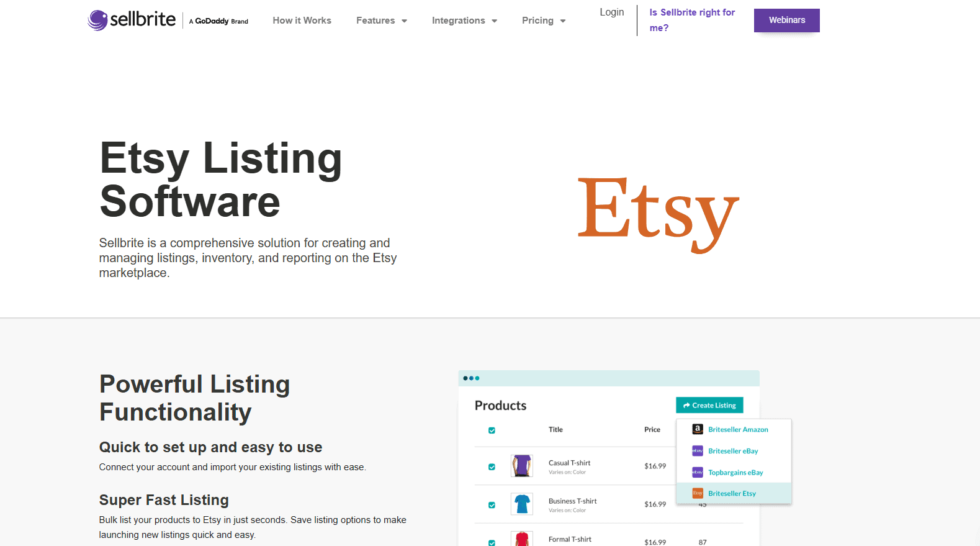
Task: Click the Briteseller eBay channel icon
Action: [698, 451]
